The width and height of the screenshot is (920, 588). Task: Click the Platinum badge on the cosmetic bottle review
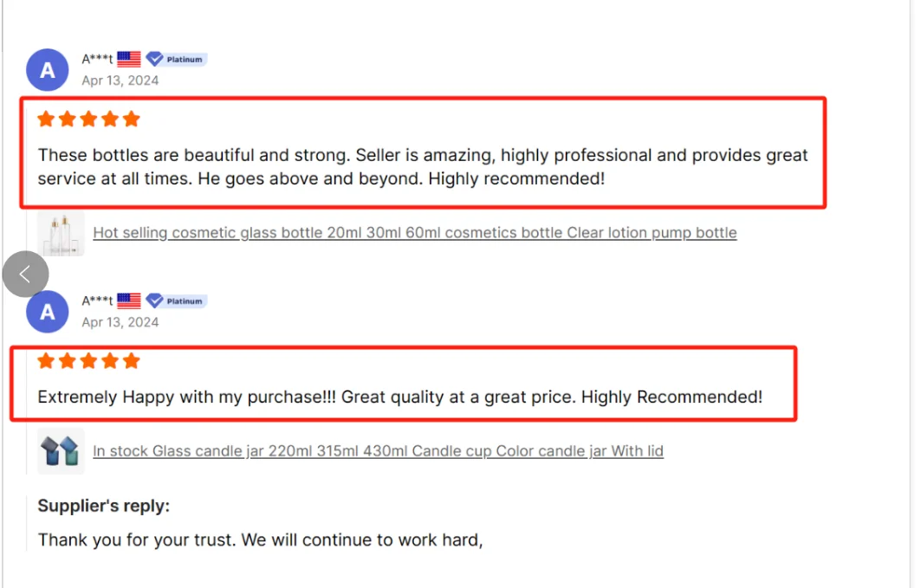pos(177,59)
